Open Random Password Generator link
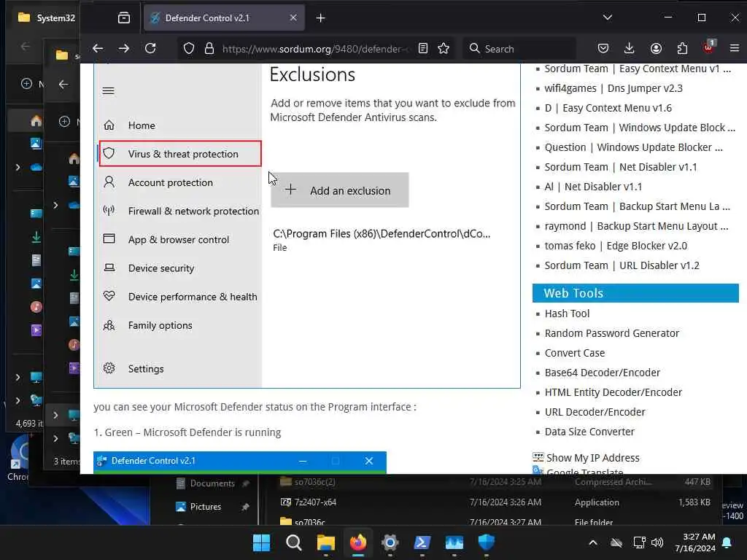 click(x=612, y=333)
